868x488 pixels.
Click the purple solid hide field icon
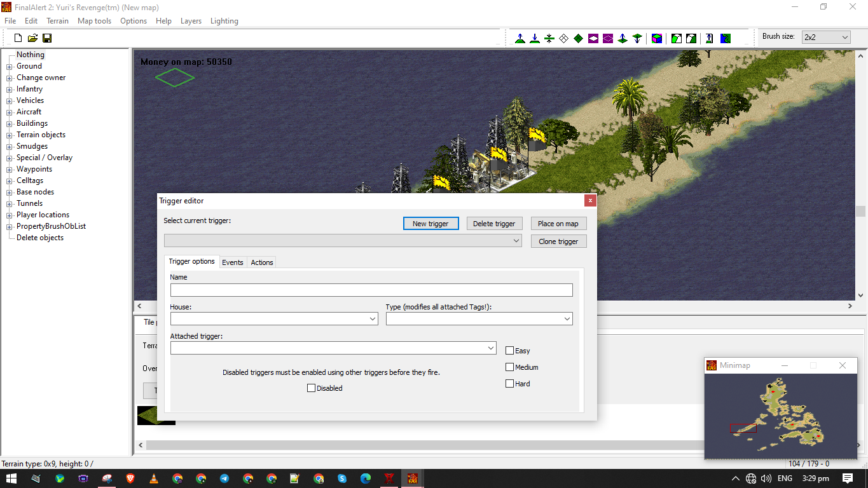pos(593,38)
